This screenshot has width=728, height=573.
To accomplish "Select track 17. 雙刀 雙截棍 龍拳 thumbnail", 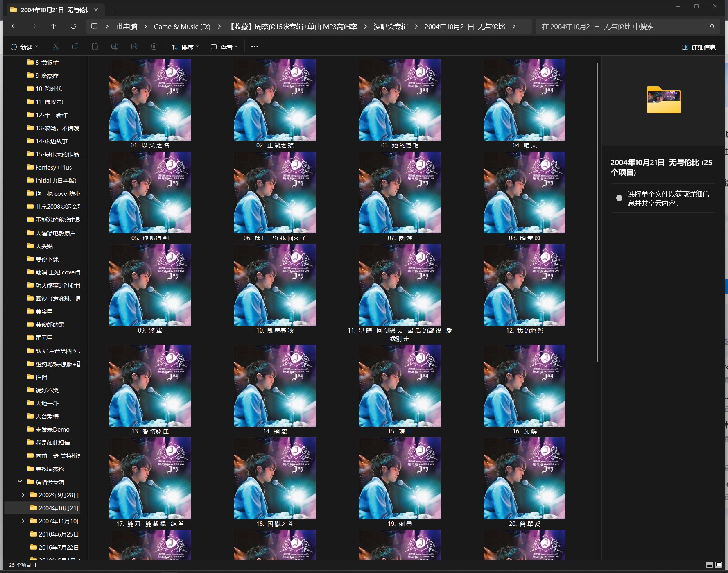I will (x=150, y=478).
